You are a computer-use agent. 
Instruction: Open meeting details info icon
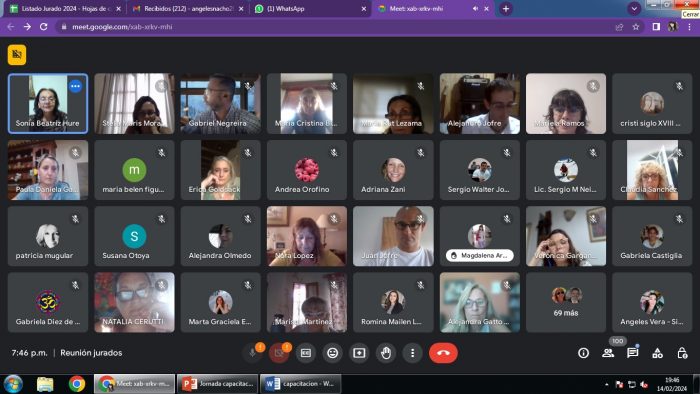click(583, 353)
